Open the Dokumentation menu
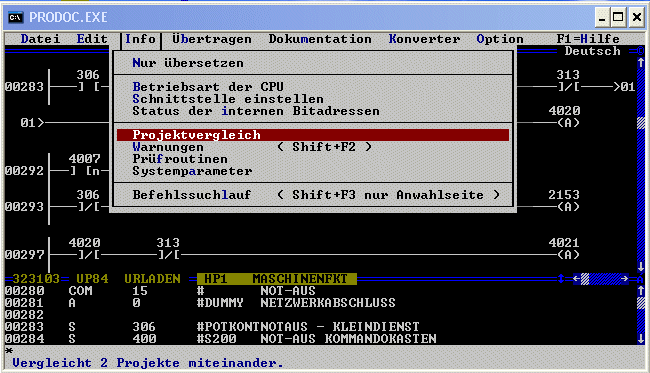This screenshot has height=373, width=650. point(320,39)
